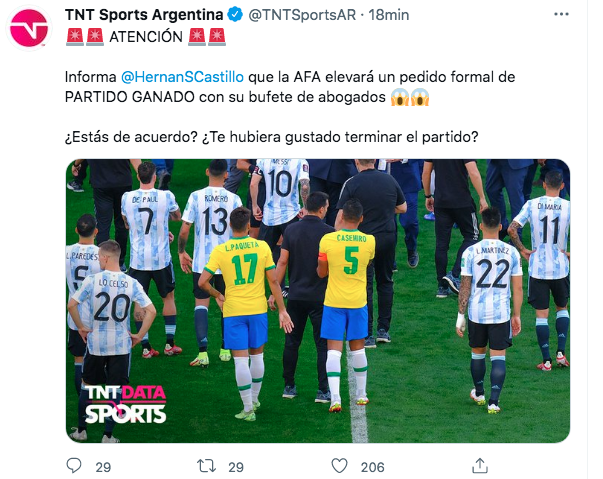603x479 pixels.
Task: Click the ATENCIÓN headline text
Action: tap(146, 37)
